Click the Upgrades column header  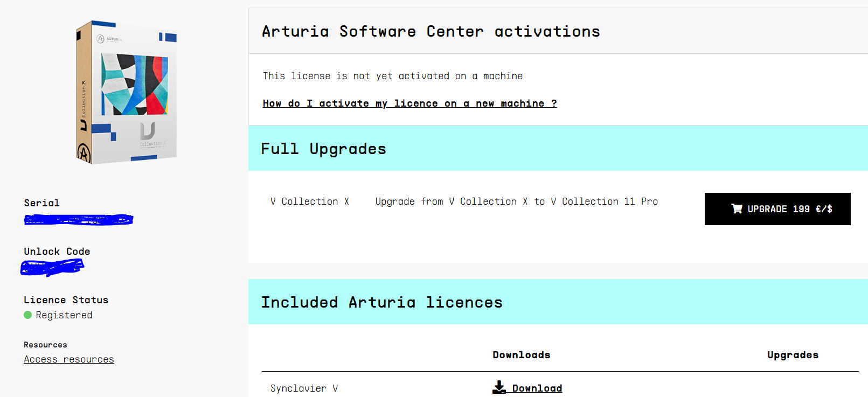tap(793, 355)
